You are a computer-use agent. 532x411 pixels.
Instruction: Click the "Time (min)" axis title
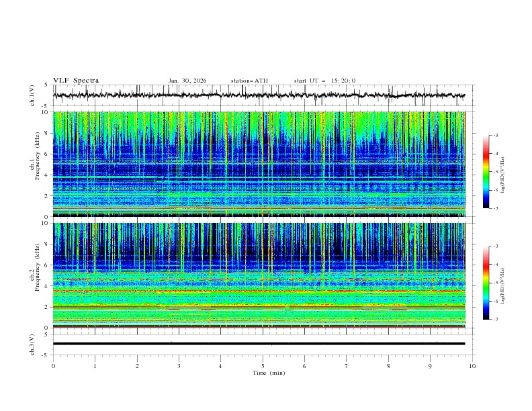pos(269,373)
